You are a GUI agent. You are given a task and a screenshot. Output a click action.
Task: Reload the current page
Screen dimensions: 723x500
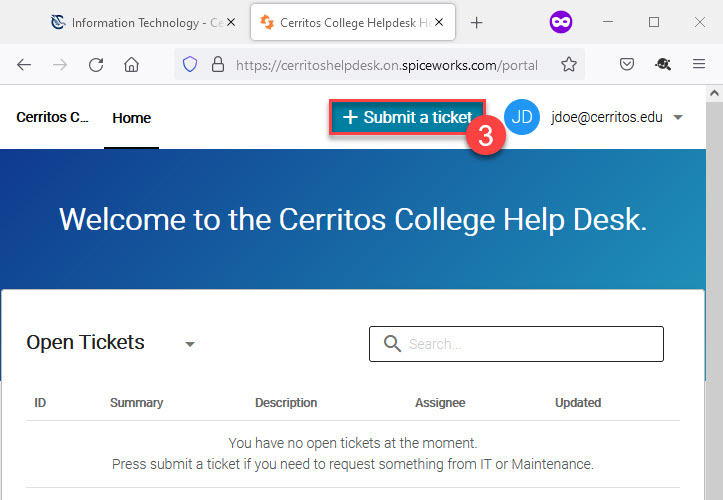pos(96,65)
